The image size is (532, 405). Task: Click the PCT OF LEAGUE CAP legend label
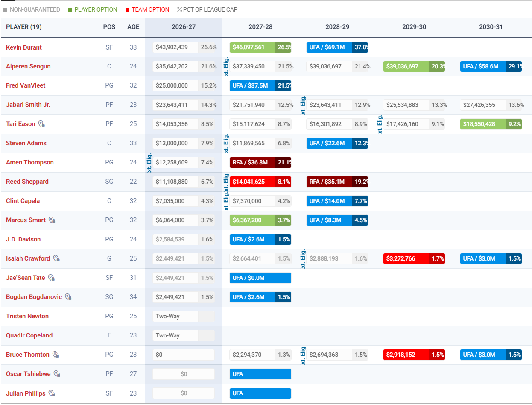pos(210,9)
